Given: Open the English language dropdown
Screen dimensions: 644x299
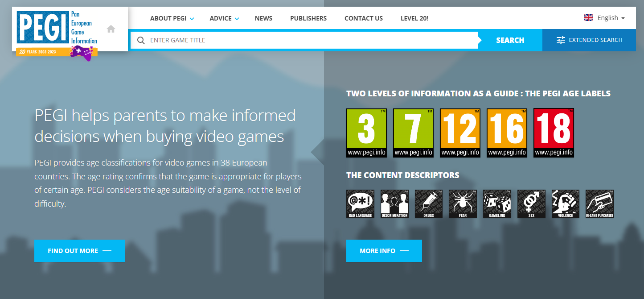Looking at the screenshot, I should [604, 18].
